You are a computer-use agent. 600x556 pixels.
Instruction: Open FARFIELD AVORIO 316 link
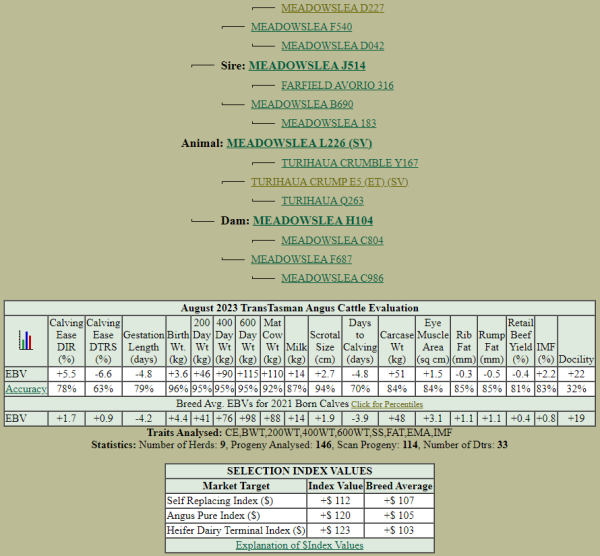tap(337, 85)
